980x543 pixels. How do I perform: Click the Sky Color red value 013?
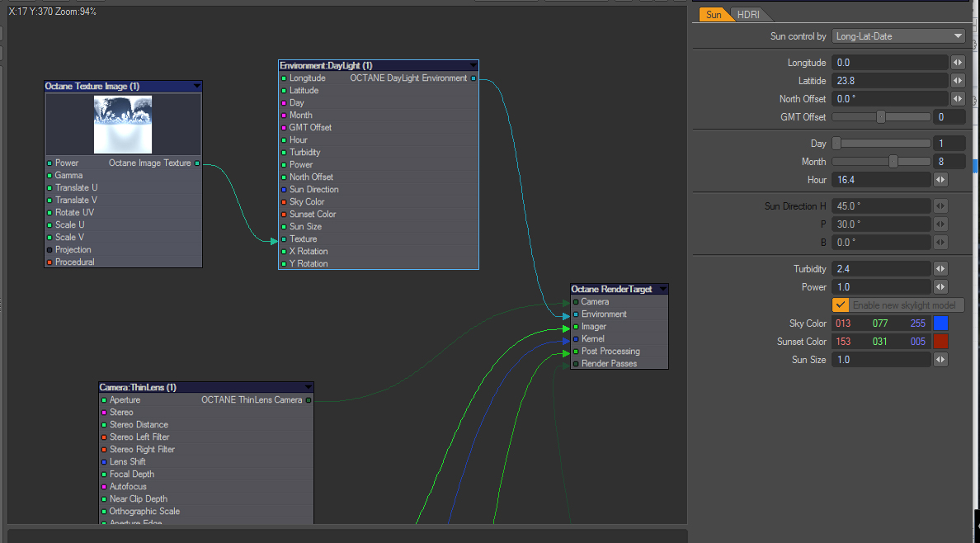coord(843,323)
